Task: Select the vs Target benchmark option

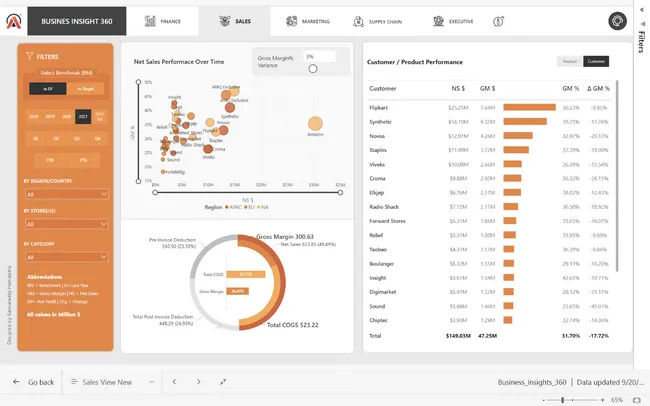Action: (82, 89)
